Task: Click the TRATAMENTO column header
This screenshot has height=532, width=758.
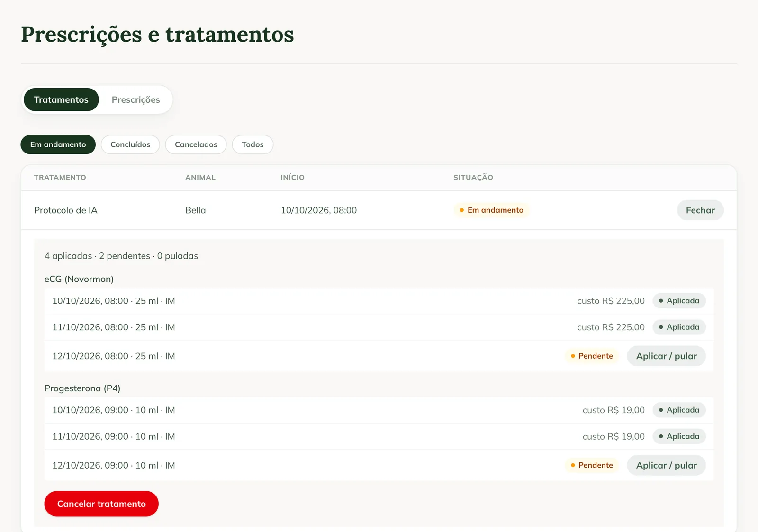Action: 60,178
